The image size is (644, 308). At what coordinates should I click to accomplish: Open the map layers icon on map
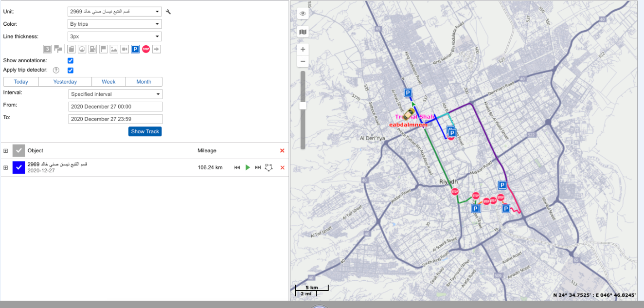(303, 32)
